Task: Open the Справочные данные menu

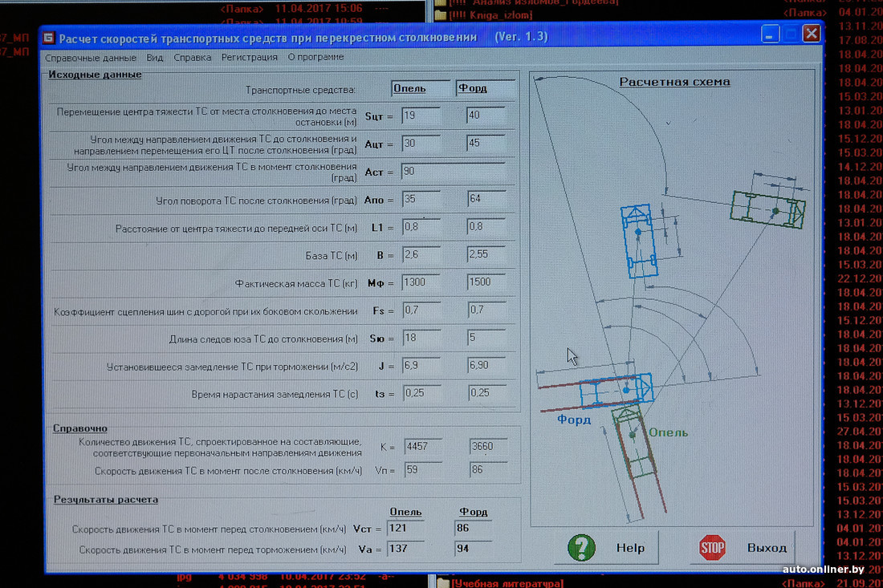Action: pyautogui.click(x=91, y=58)
